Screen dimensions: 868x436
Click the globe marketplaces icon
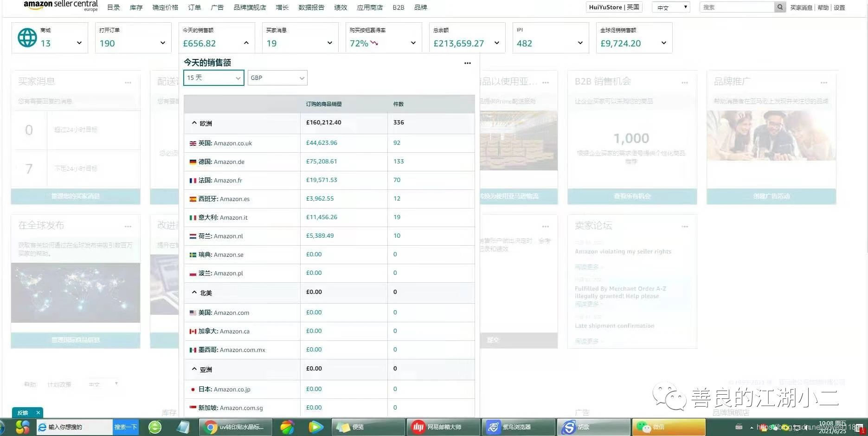pos(27,38)
